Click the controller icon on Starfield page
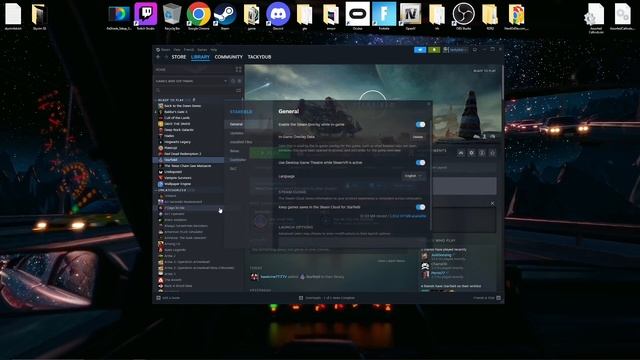 click(x=461, y=153)
